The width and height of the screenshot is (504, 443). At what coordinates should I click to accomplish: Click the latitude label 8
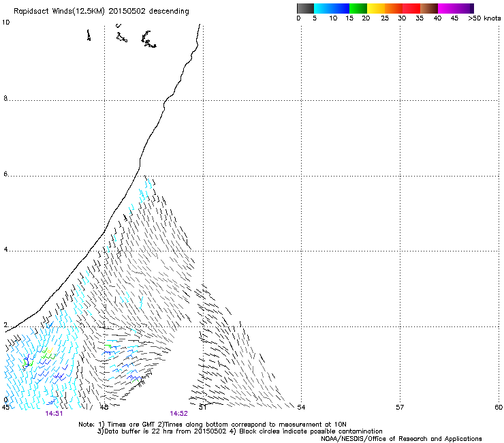point(5,98)
